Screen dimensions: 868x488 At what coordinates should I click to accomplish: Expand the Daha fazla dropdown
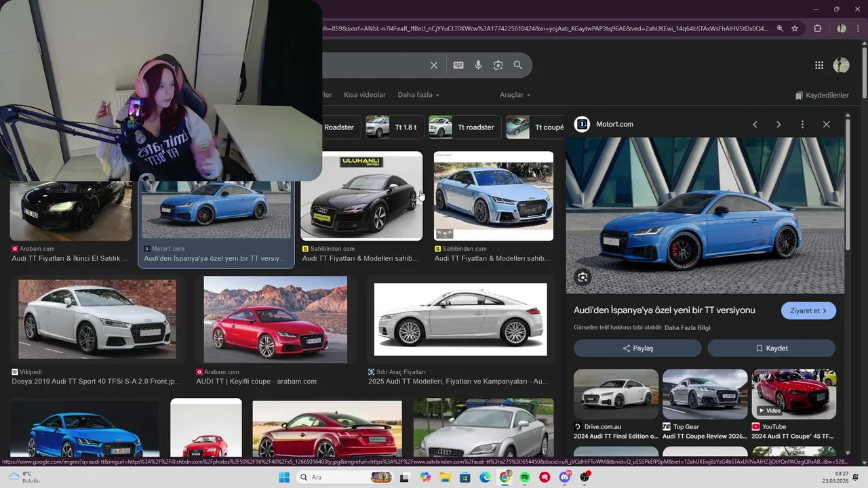click(x=418, y=95)
